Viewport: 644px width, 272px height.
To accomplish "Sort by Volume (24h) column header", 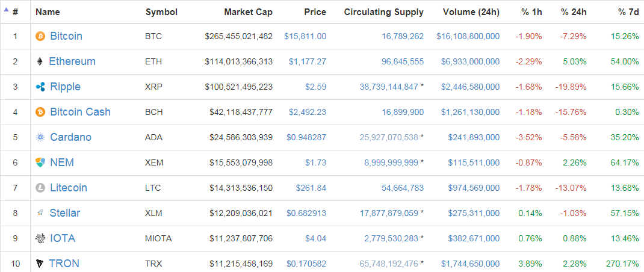I will [471, 12].
